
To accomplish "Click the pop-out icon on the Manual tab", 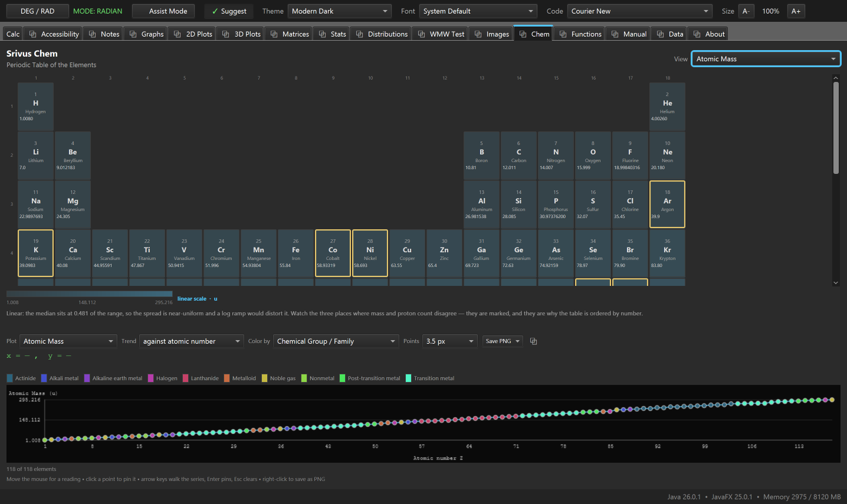I will pos(615,34).
